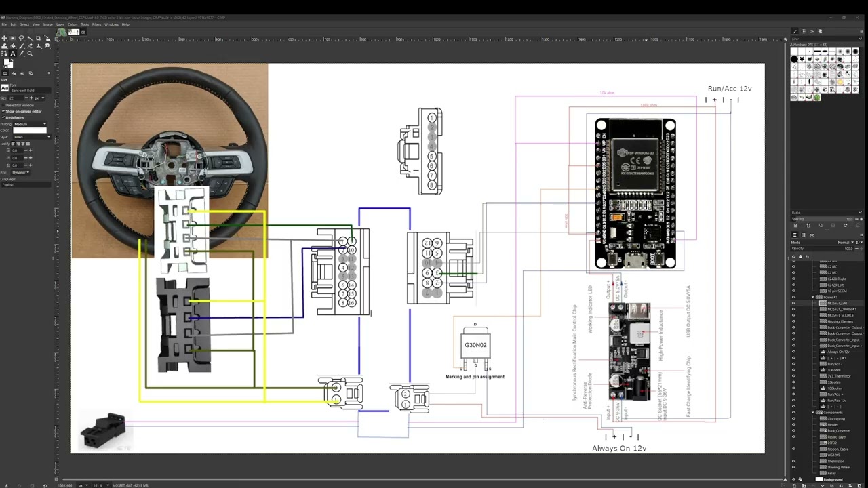Toggle visibility of the Background layer
The image size is (868, 488).
tap(794, 479)
